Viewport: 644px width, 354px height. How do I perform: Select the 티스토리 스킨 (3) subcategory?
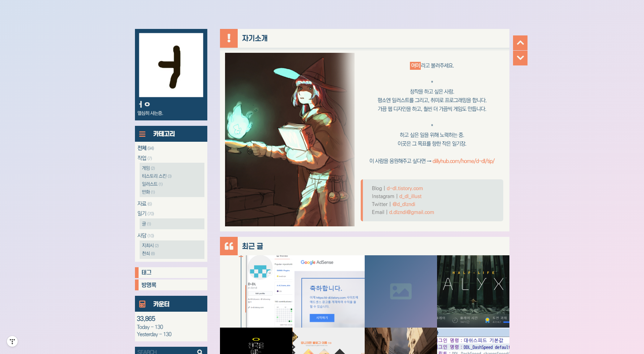(157, 176)
